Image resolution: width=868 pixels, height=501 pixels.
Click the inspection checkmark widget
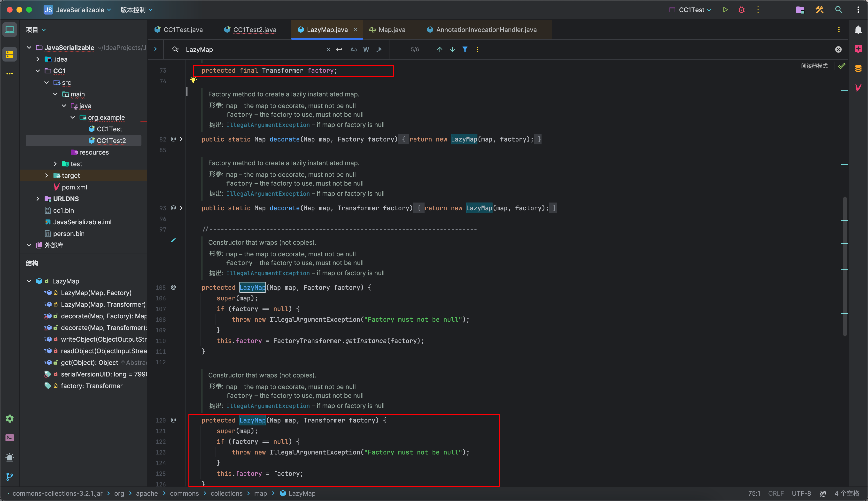coord(842,66)
